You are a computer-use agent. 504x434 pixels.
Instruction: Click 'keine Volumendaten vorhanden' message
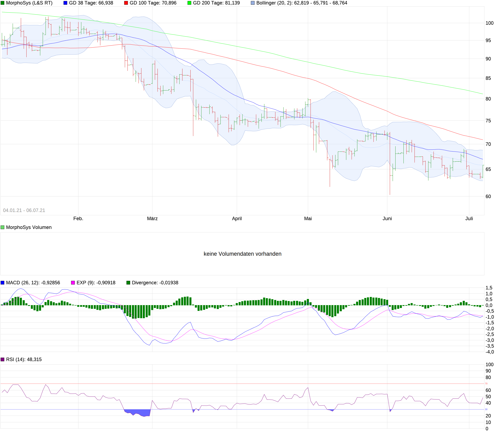pos(242,254)
